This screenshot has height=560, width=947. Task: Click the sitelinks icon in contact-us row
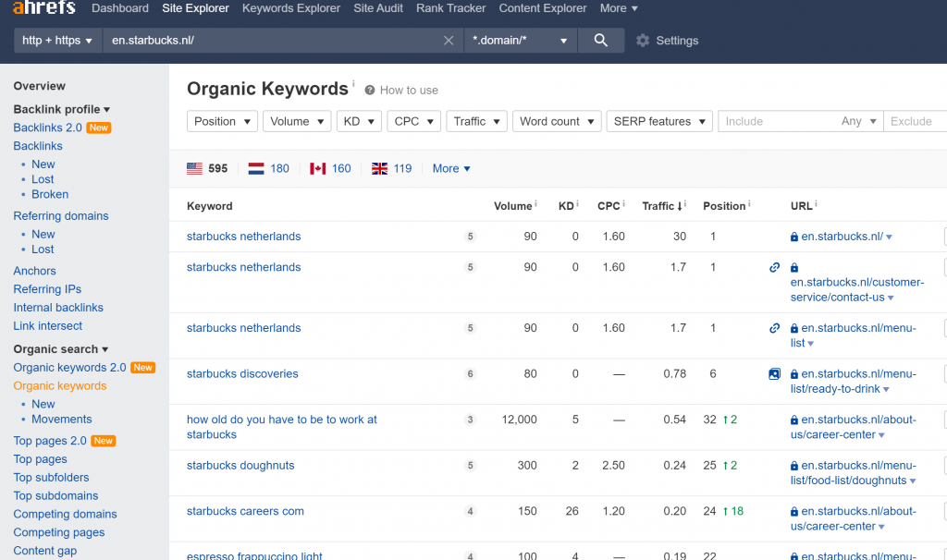pos(774,267)
